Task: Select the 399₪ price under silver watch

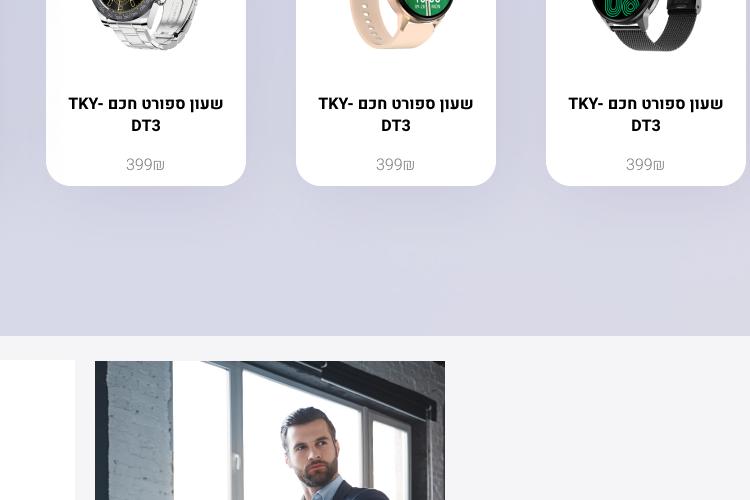Action: [145, 165]
